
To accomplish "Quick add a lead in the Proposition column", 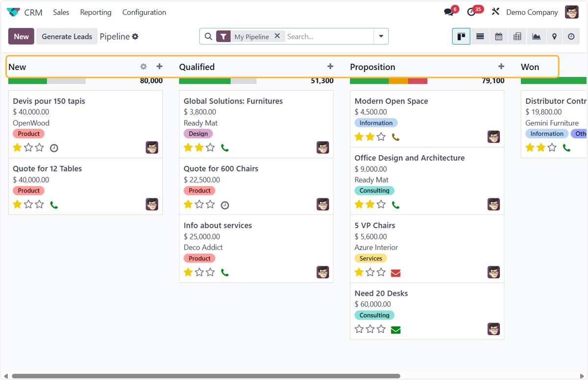I will pyautogui.click(x=501, y=67).
